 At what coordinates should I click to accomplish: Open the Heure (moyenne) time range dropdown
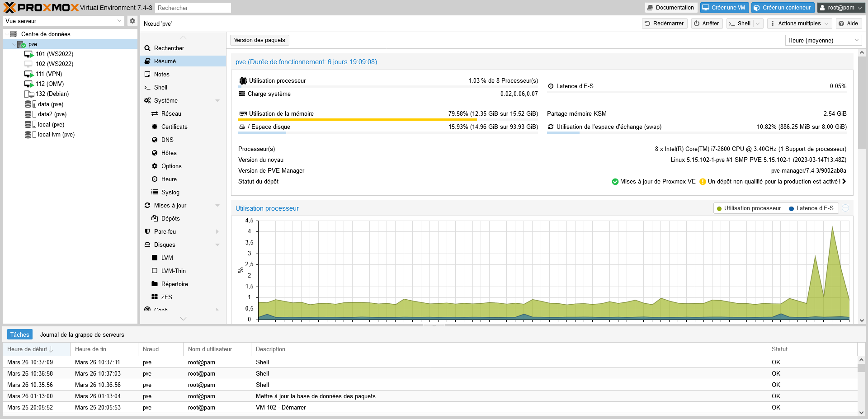[823, 41]
